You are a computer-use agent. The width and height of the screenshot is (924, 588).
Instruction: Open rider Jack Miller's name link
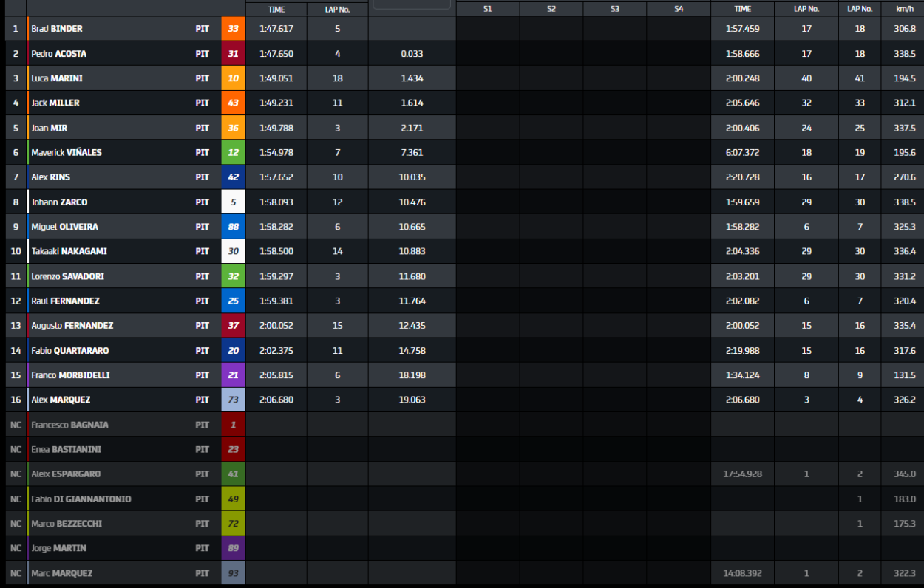click(55, 103)
